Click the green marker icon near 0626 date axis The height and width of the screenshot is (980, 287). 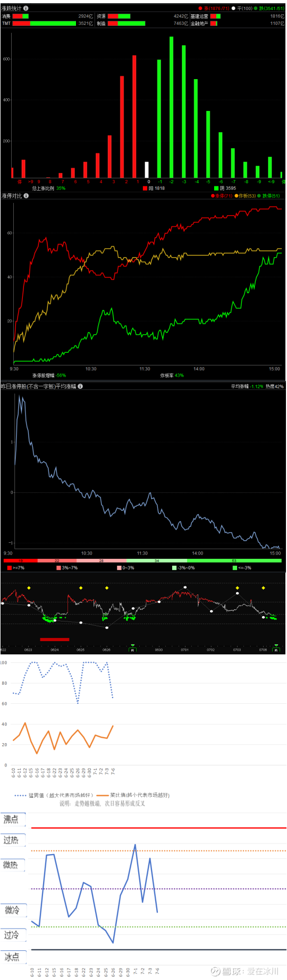coord(132,649)
